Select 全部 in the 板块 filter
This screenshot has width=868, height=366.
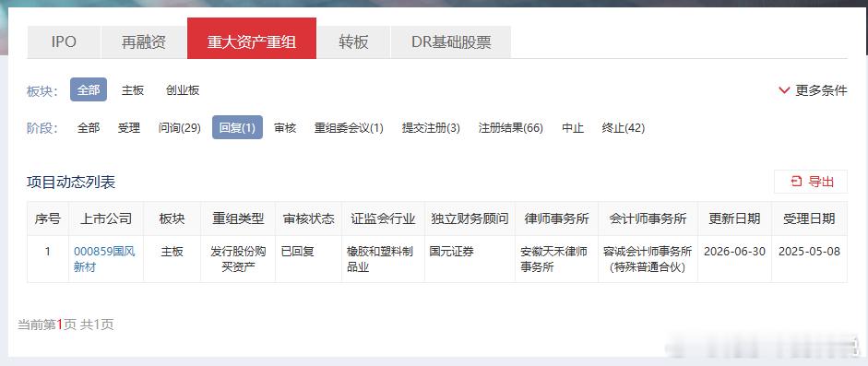pos(89,89)
